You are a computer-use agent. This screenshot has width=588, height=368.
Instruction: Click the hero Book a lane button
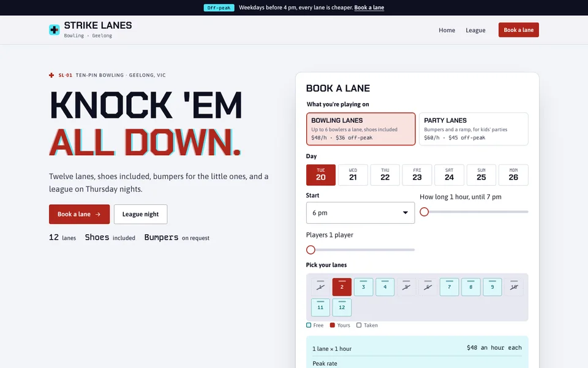click(x=79, y=214)
